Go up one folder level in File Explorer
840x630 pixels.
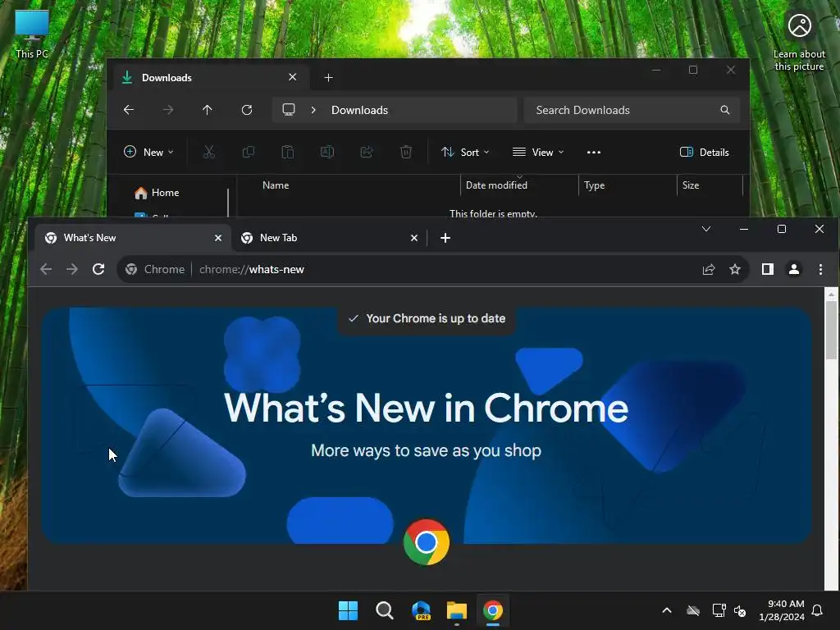coord(208,110)
